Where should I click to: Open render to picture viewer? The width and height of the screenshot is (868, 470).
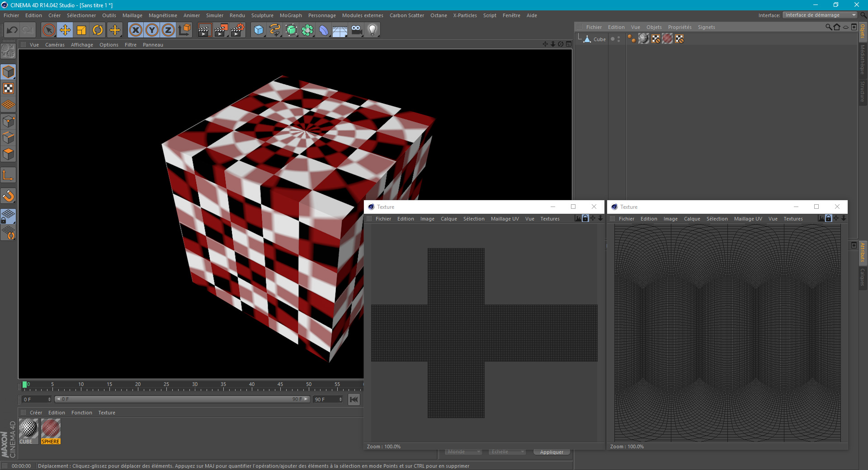pos(221,30)
